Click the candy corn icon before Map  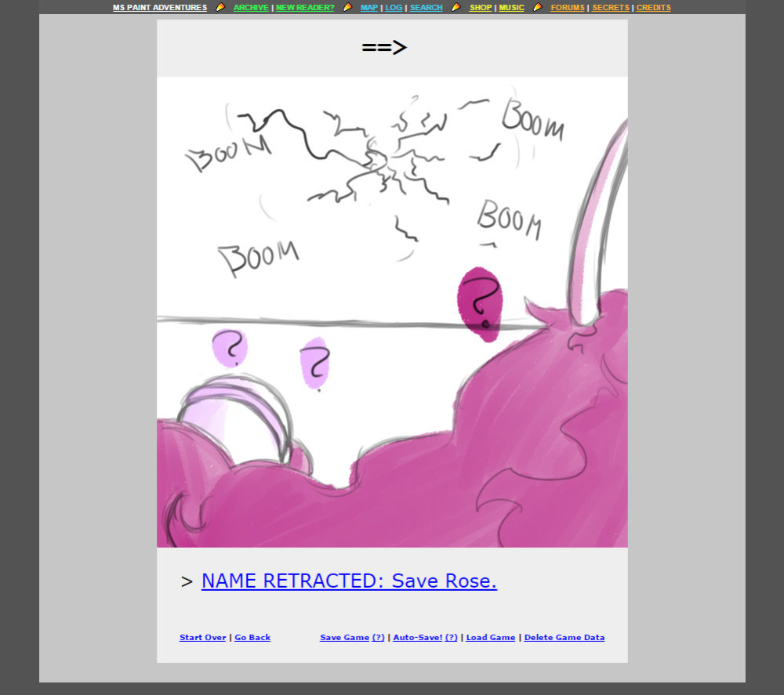click(x=347, y=7)
